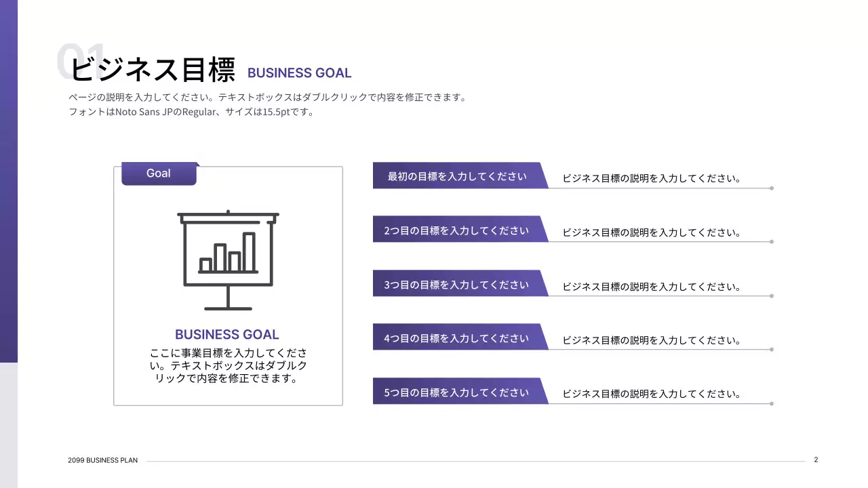Click the 2つ目の目標 purple banner
868x488 pixels.
pyautogui.click(x=457, y=230)
